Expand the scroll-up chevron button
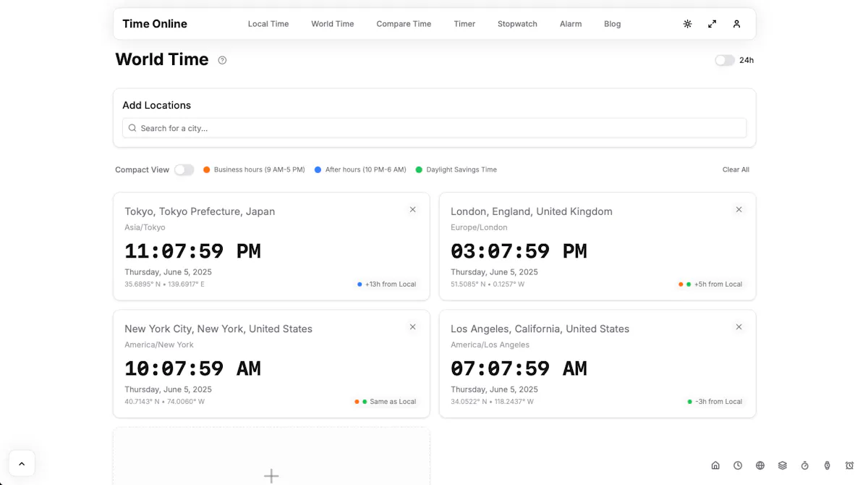 click(22, 464)
